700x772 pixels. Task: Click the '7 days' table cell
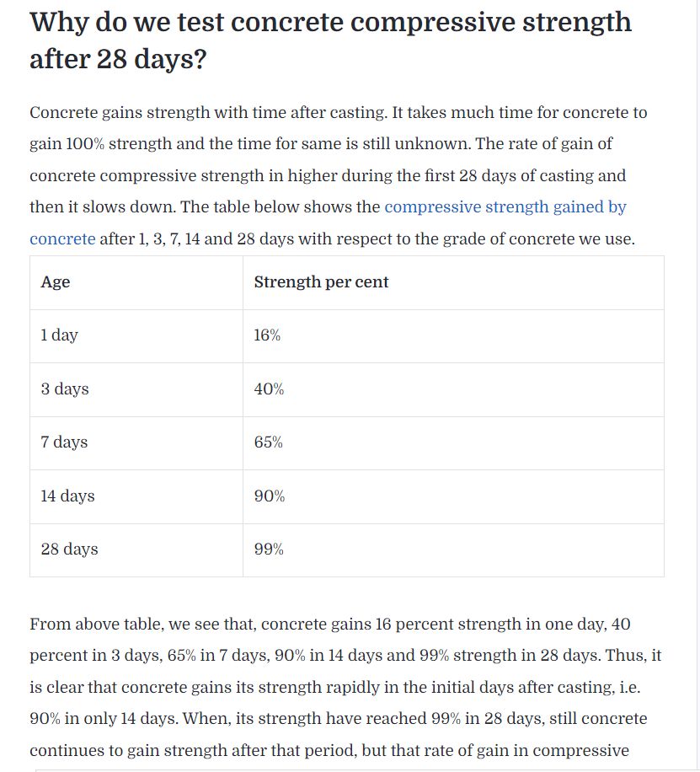(x=136, y=443)
